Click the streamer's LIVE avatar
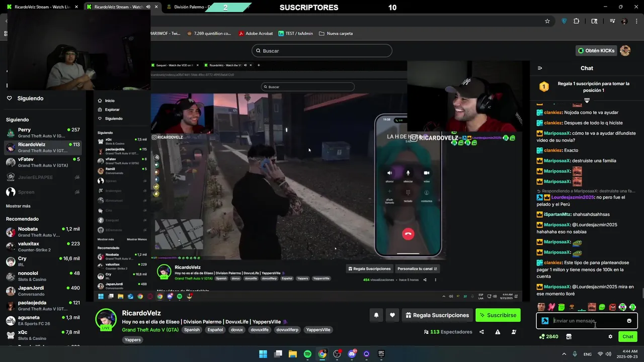This screenshot has width=644, height=362. click(106, 320)
